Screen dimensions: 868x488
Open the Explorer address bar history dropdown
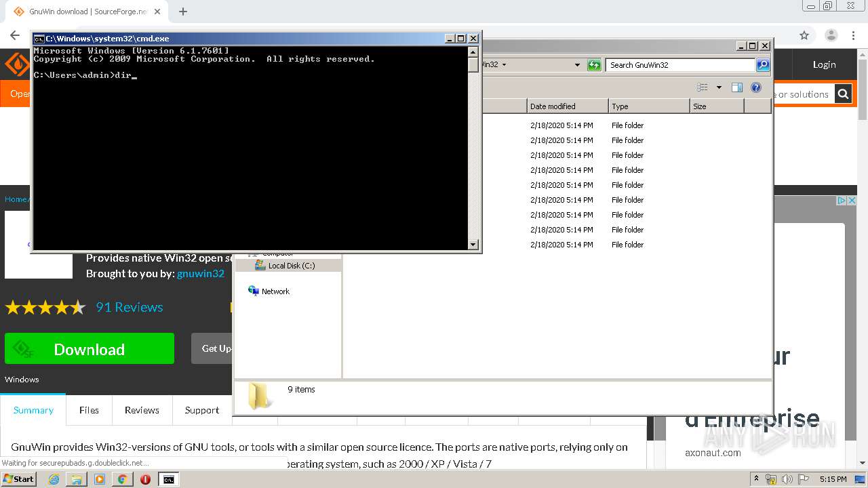tap(577, 65)
